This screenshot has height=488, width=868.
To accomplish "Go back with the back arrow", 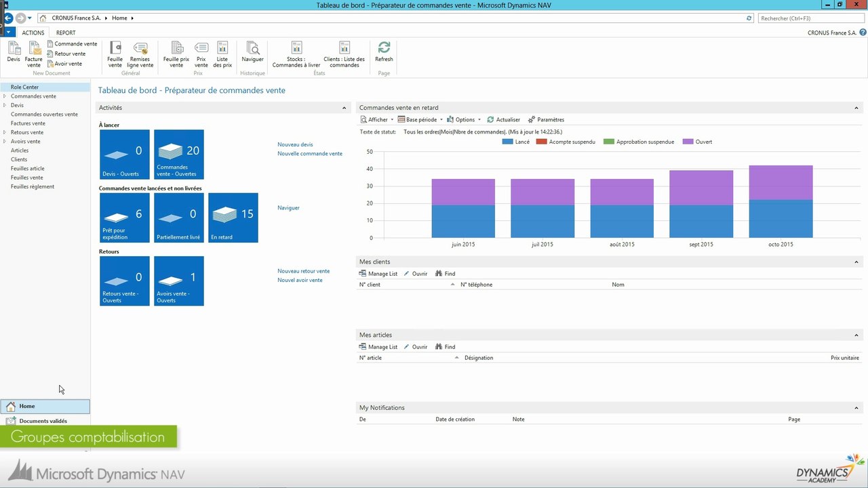I will coord(8,18).
